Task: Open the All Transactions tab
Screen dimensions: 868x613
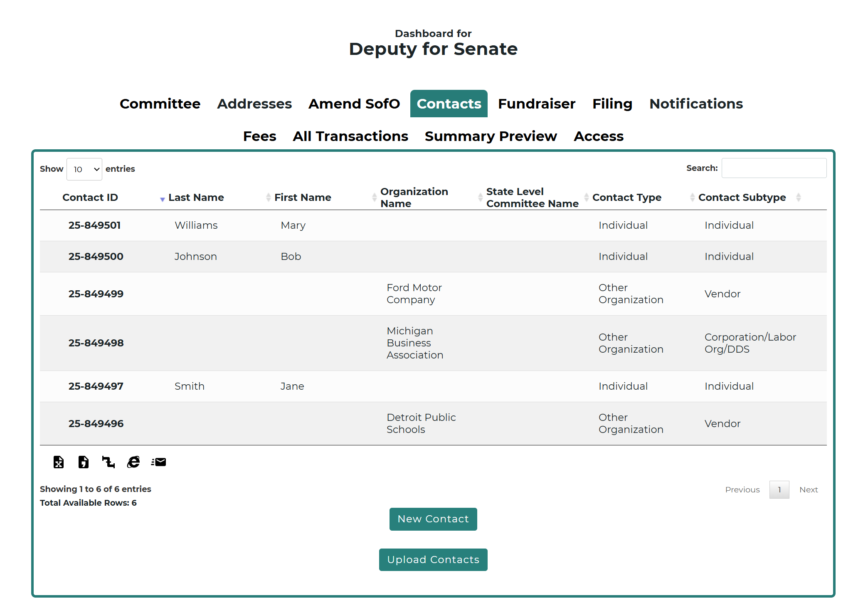Action: point(350,136)
